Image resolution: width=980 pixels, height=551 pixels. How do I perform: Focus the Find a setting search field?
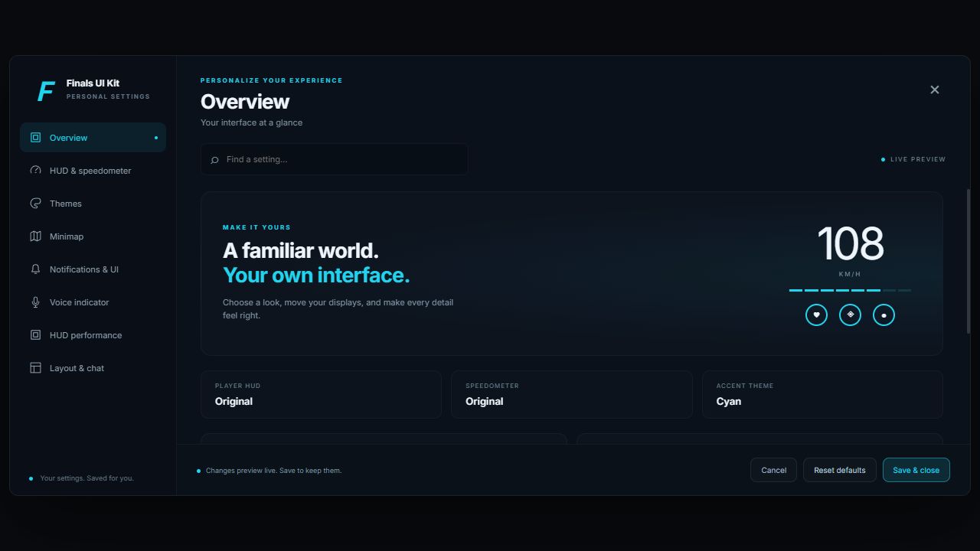click(334, 159)
